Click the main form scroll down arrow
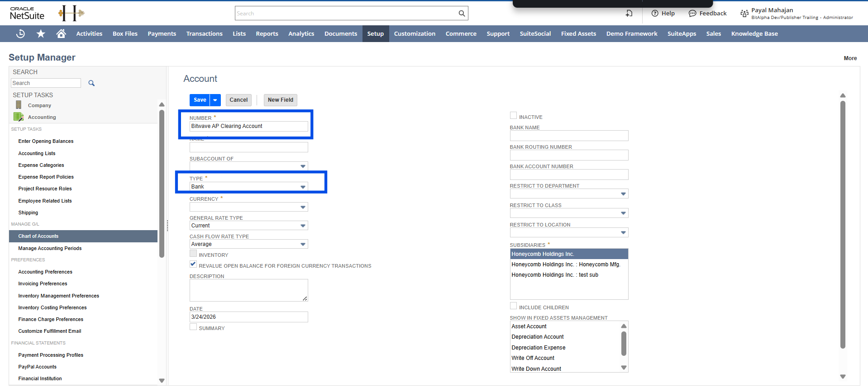The image size is (868, 392). pyautogui.click(x=843, y=376)
